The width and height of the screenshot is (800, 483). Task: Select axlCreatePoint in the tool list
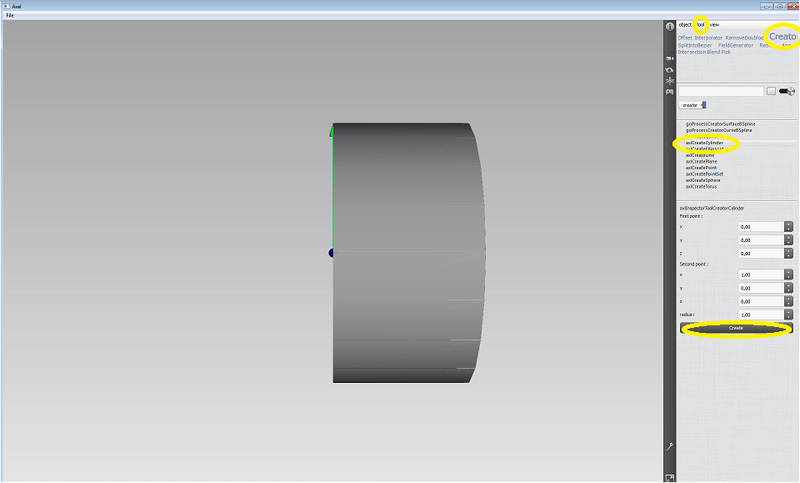click(x=701, y=167)
